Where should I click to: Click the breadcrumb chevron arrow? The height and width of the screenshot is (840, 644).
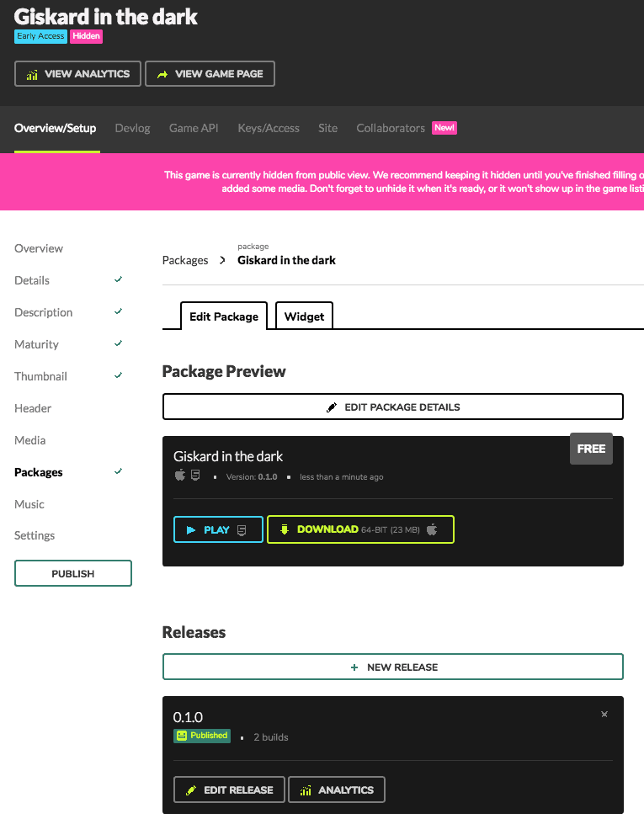click(222, 260)
